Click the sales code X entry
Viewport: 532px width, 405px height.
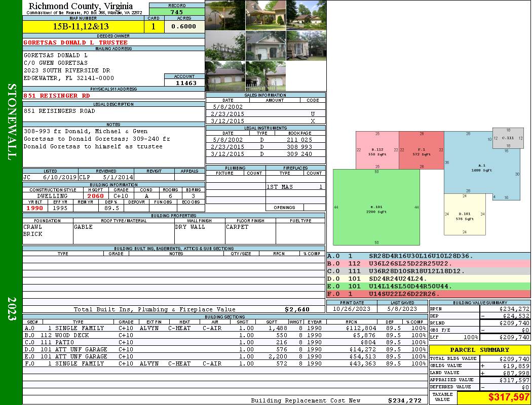click(x=313, y=121)
